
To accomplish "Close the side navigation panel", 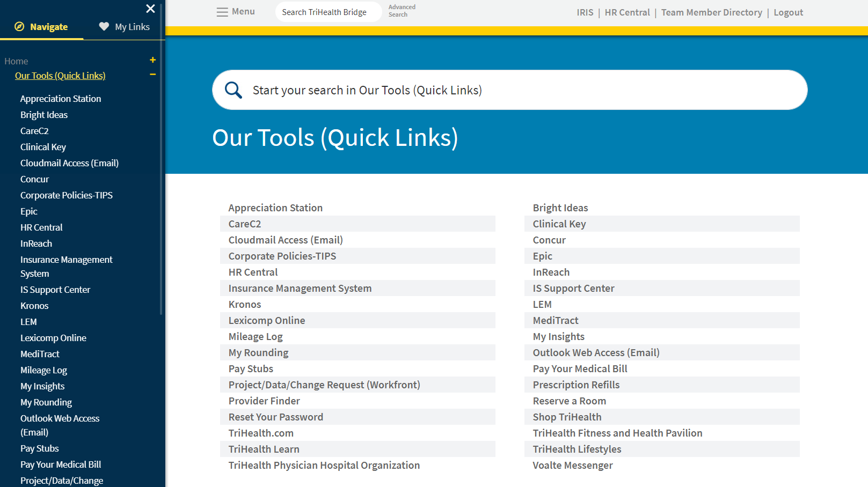I will click(x=150, y=9).
